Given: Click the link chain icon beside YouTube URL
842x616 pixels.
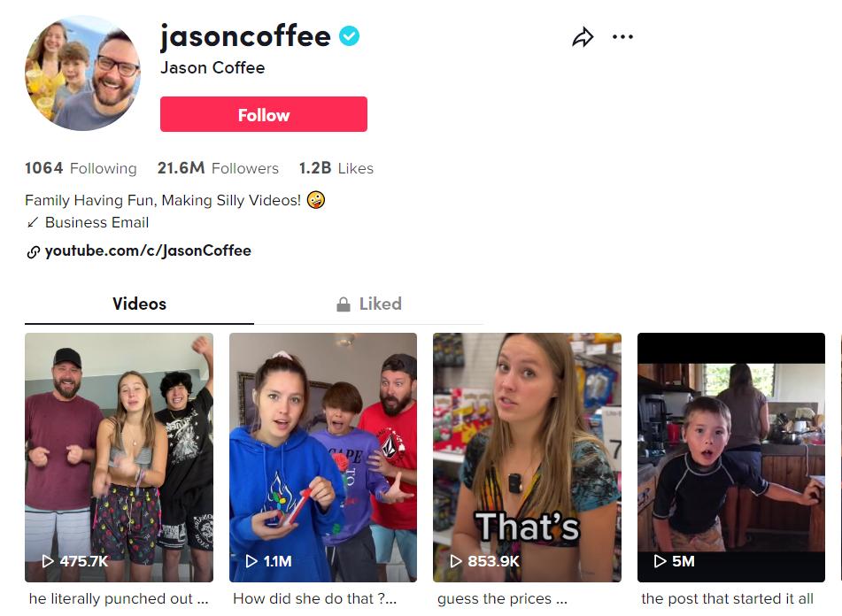Looking at the screenshot, I should [34, 251].
